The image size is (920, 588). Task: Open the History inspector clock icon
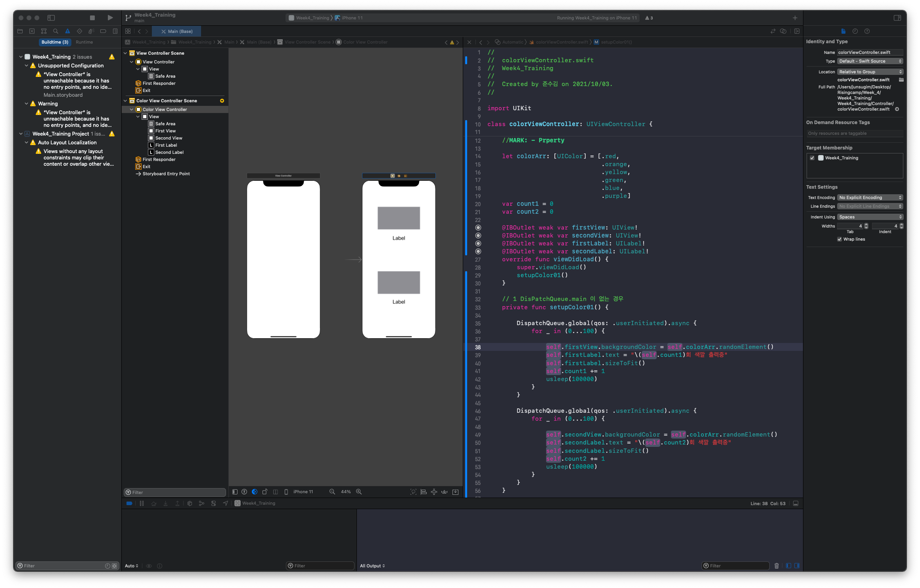pos(855,31)
